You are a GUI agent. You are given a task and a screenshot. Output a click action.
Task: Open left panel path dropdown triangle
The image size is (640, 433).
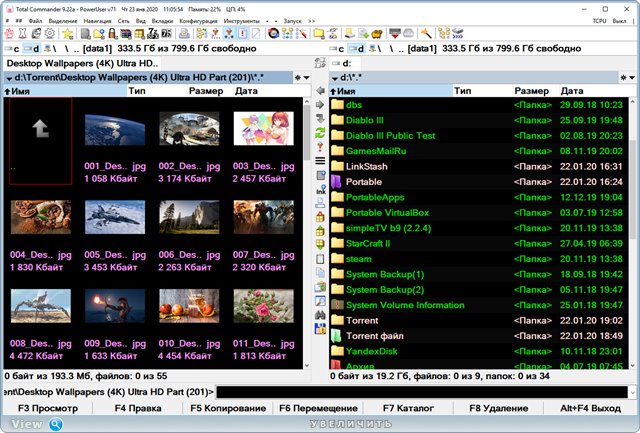pyautogui.click(x=9, y=78)
